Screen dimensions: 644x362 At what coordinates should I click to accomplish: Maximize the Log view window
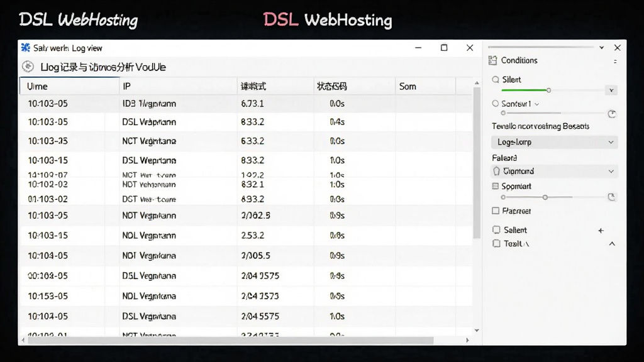coord(444,48)
